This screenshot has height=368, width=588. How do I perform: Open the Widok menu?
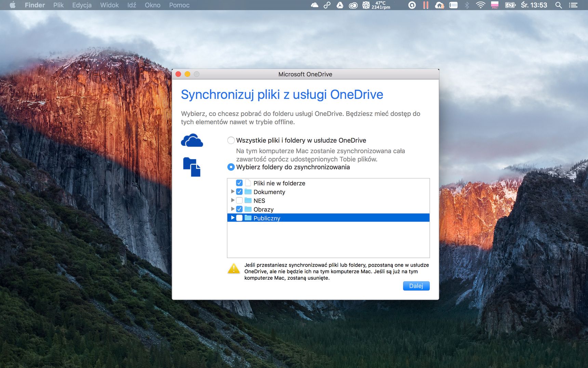point(109,5)
